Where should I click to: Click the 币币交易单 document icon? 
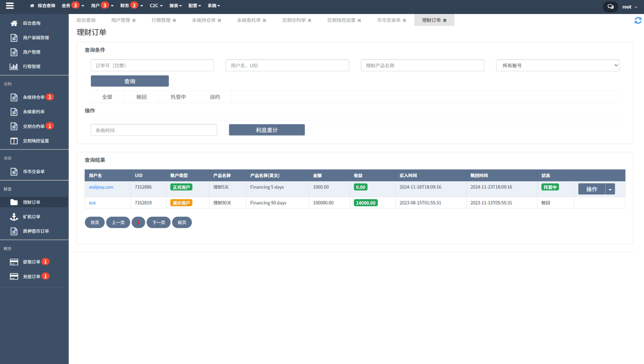(14, 172)
